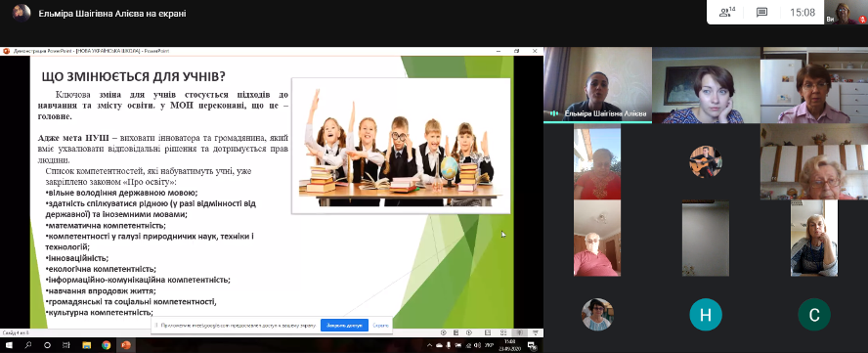Open the Windows notification center
This screenshot has width=868, height=353.
[532, 345]
